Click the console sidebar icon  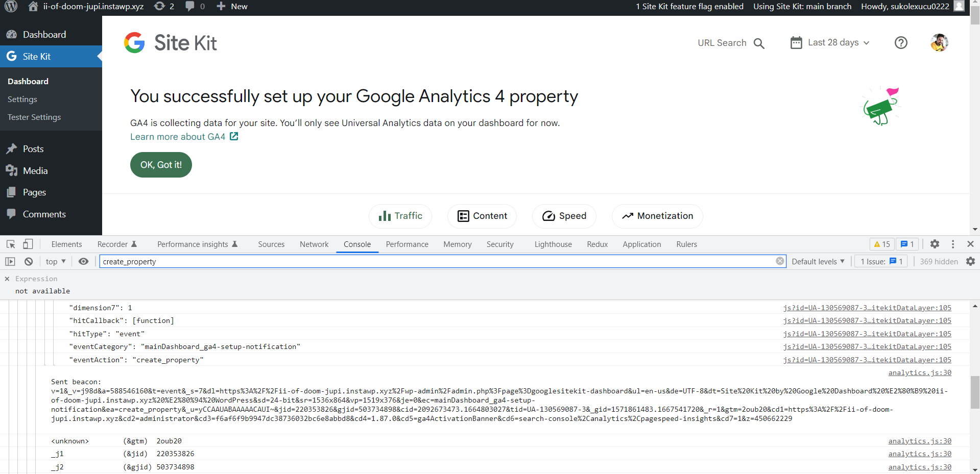10,261
